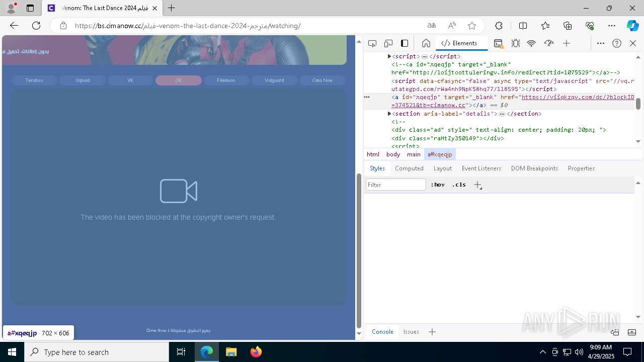Viewport: 644px width, 362px height.
Task: Toggle the DevTools activity bar dock icon
Action: (x=405, y=43)
